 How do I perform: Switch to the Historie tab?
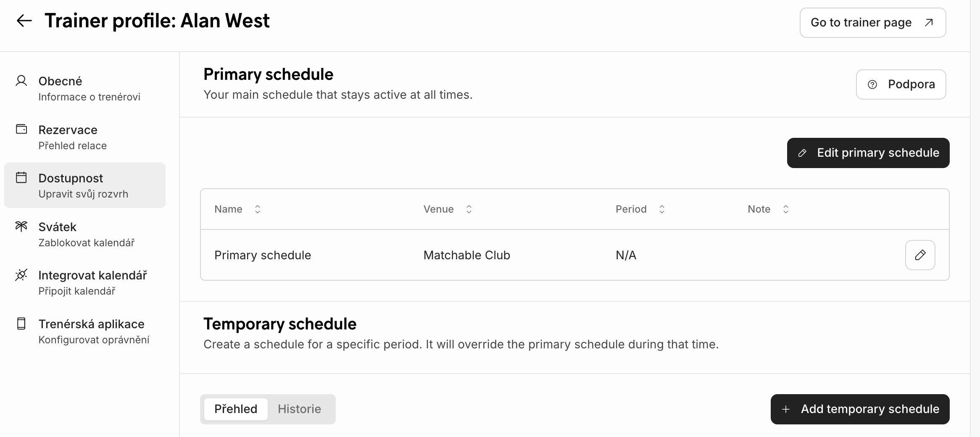(x=299, y=409)
